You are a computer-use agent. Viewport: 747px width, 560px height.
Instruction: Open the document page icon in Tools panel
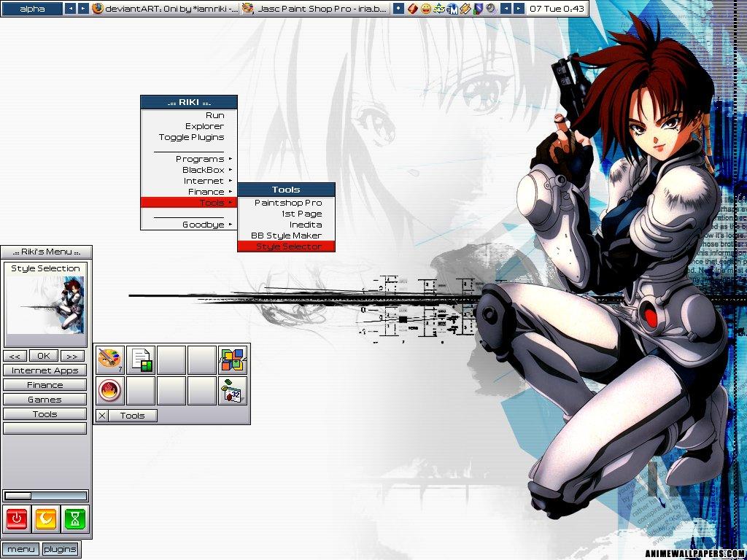point(141,360)
